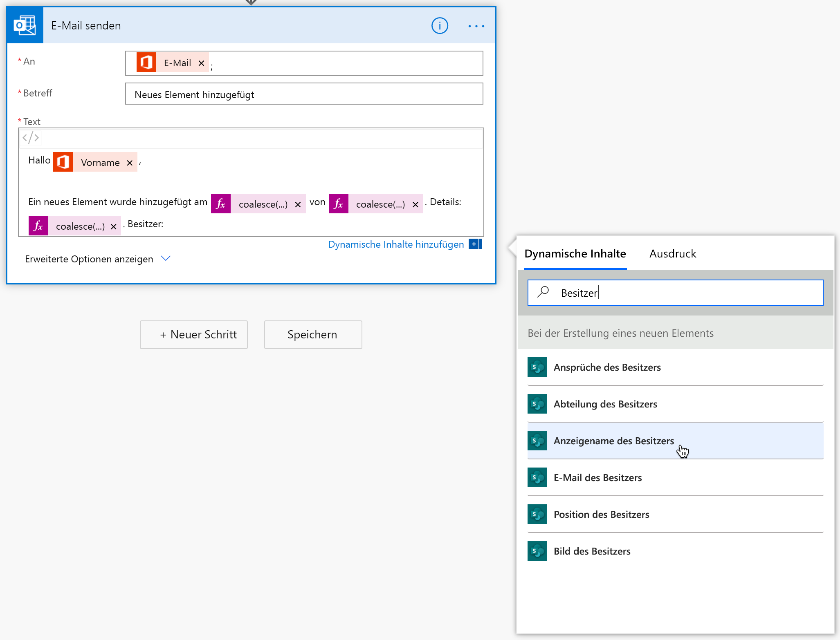Remove the coalesce token after 'von'
The width and height of the screenshot is (840, 640).
point(415,204)
